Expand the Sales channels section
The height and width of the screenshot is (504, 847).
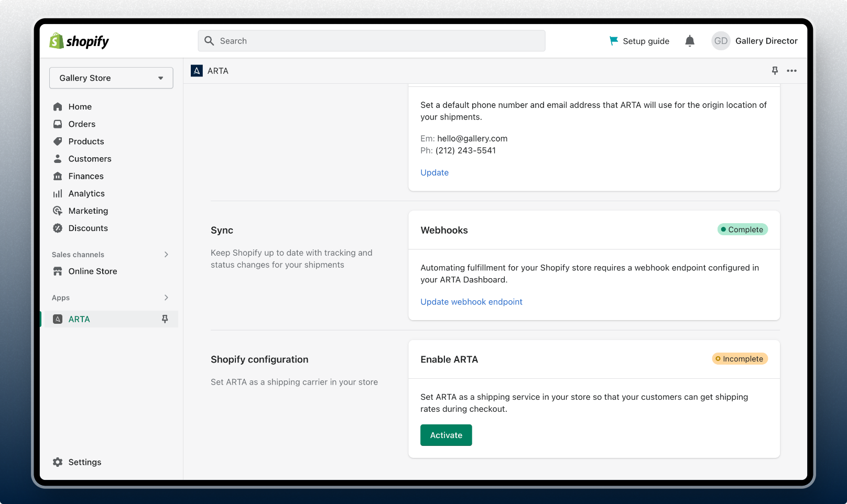[x=166, y=255]
